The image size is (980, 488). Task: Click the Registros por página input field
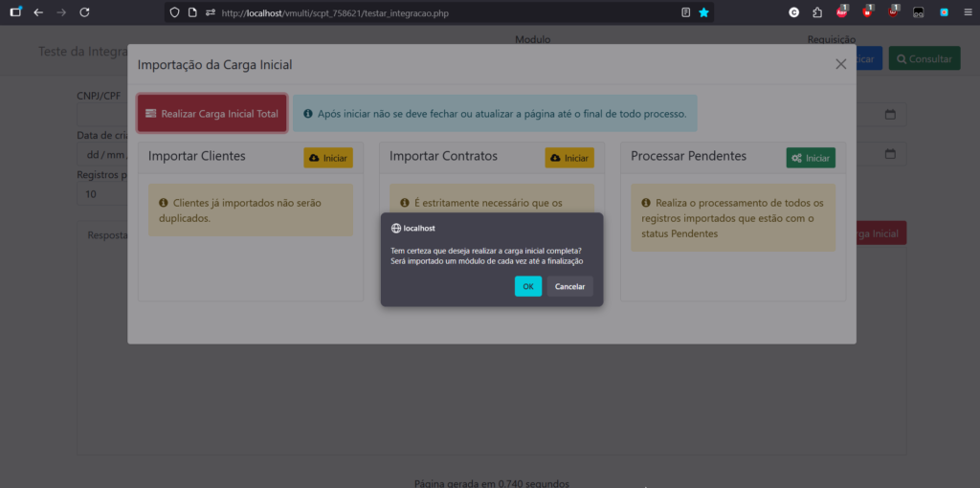[x=101, y=194]
